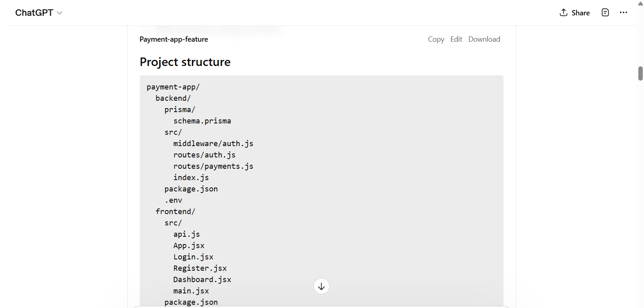This screenshot has width=644, height=308.
Task: Click the Payment-app-feature title
Action: click(174, 39)
